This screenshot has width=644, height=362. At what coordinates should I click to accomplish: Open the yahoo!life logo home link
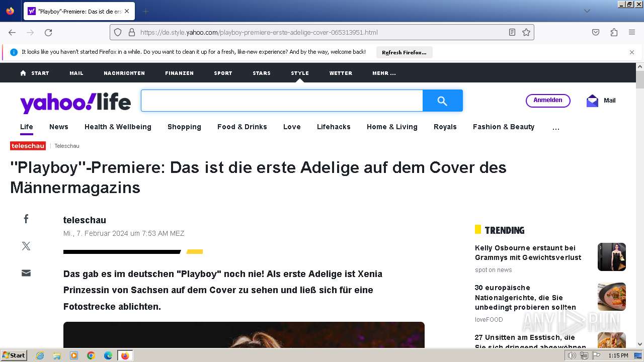pos(75,102)
